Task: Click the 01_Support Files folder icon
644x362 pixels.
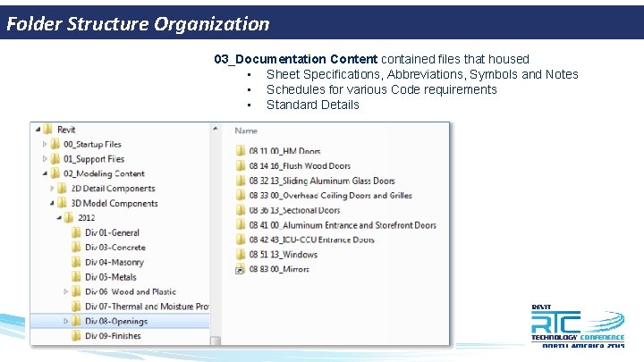Action: tap(55, 159)
